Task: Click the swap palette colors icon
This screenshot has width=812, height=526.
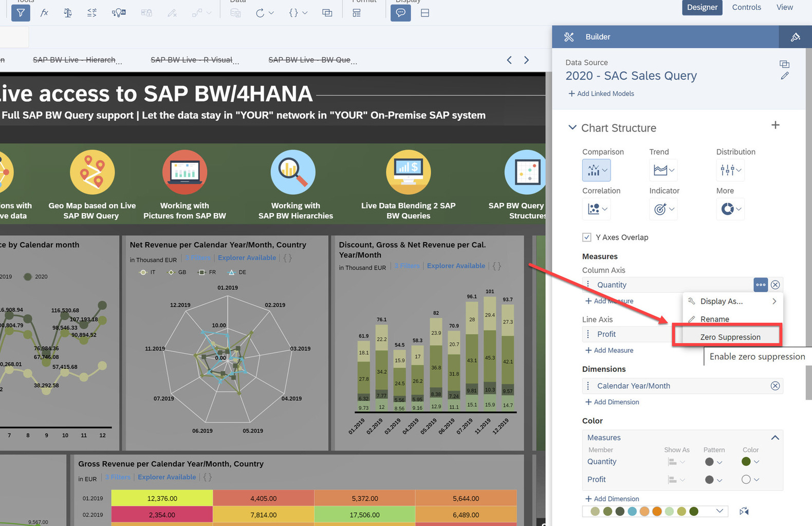Action: click(x=744, y=511)
